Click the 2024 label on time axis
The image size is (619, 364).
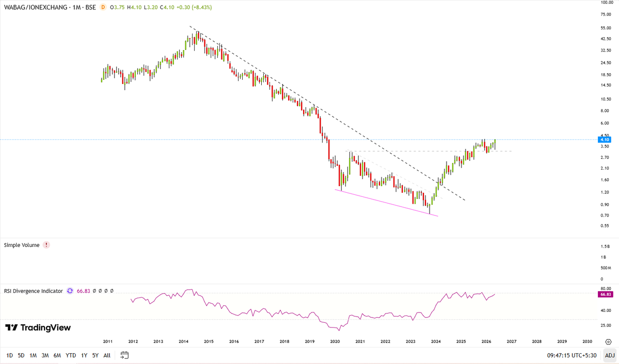[436, 341]
